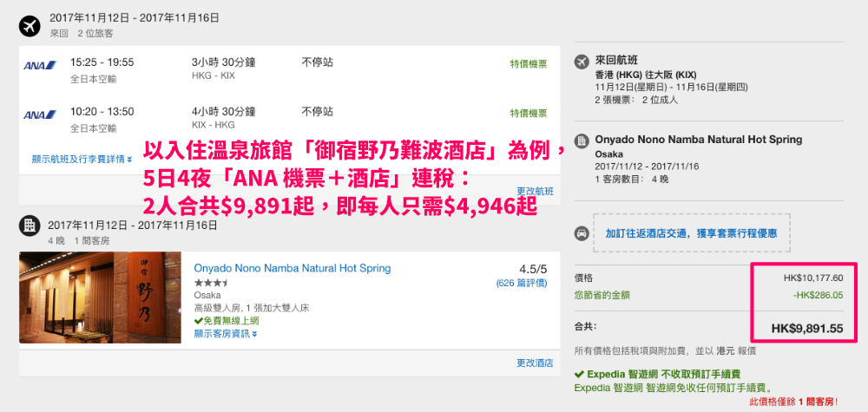Click the 15:25 - 19:55 flight time
This screenshot has width=868, height=412.
(102, 62)
